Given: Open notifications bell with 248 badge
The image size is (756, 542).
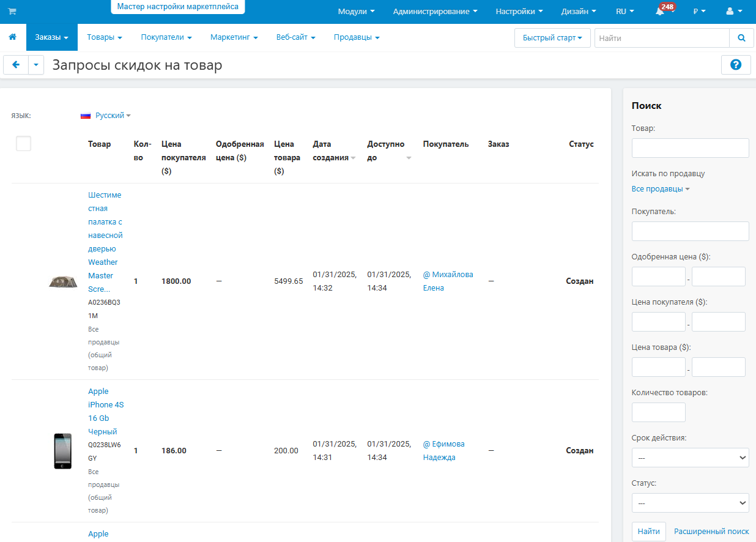Looking at the screenshot, I should pos(659,12).
